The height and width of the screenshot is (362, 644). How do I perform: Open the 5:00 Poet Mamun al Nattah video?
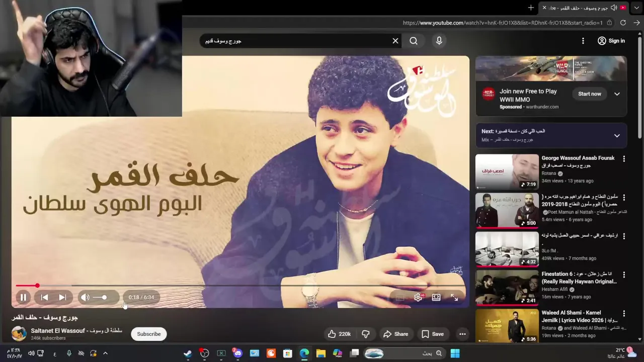[x=507, y=211]
